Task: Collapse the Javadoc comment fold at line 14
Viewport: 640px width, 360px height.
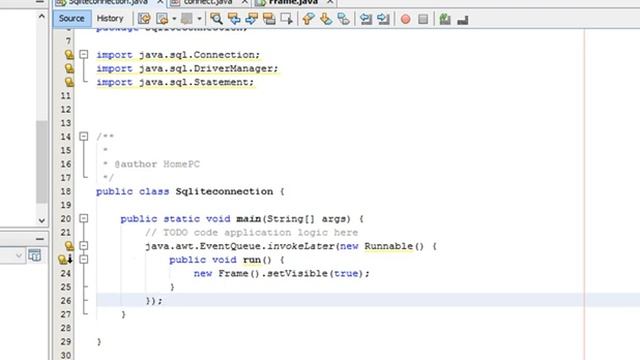Action: (84, 136)
